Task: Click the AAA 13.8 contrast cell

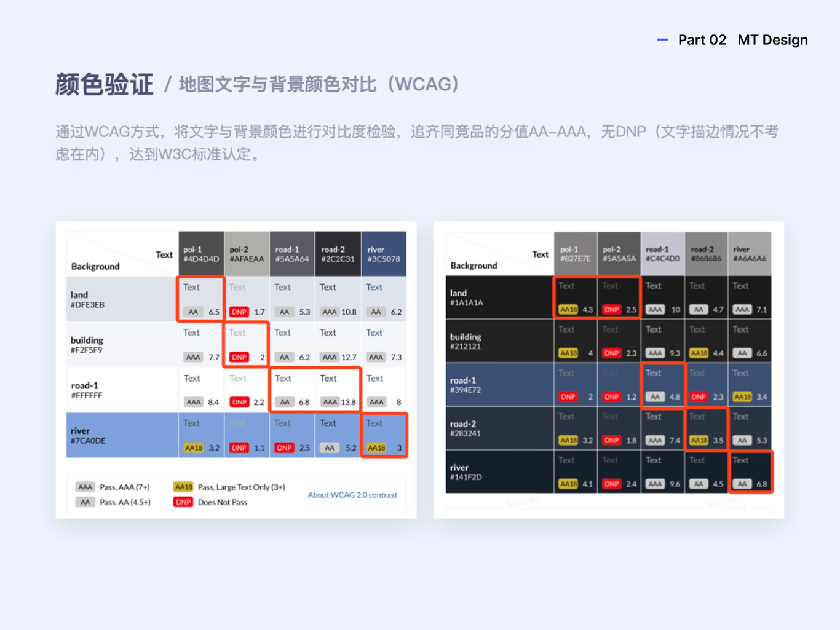Action: (338, 390)
